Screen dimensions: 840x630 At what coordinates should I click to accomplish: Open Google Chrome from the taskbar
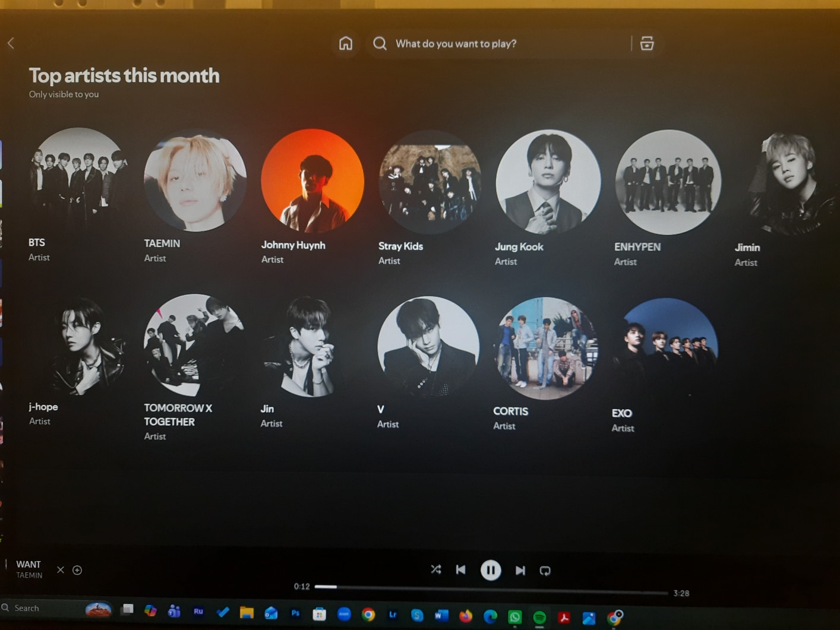click(x=368, y=615)
